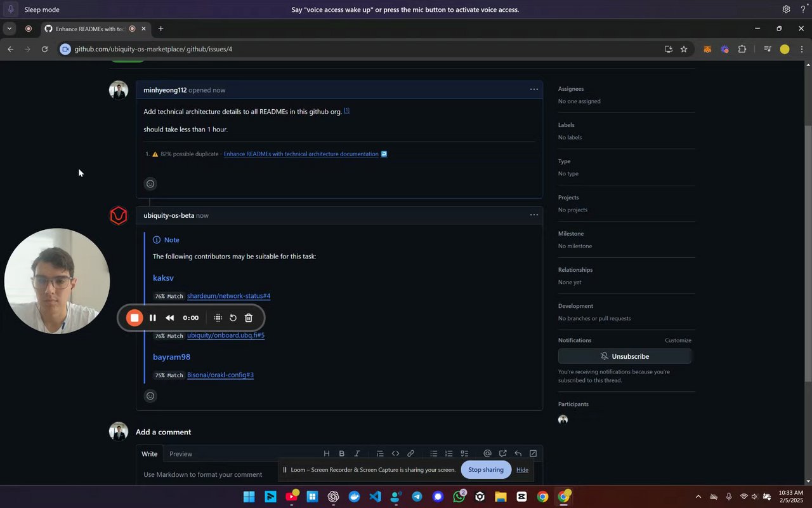Image resolution: width=812 pixels, height=508 pixels.
Task: Open footnote reference 1 link
Action: tap(346, 110)
